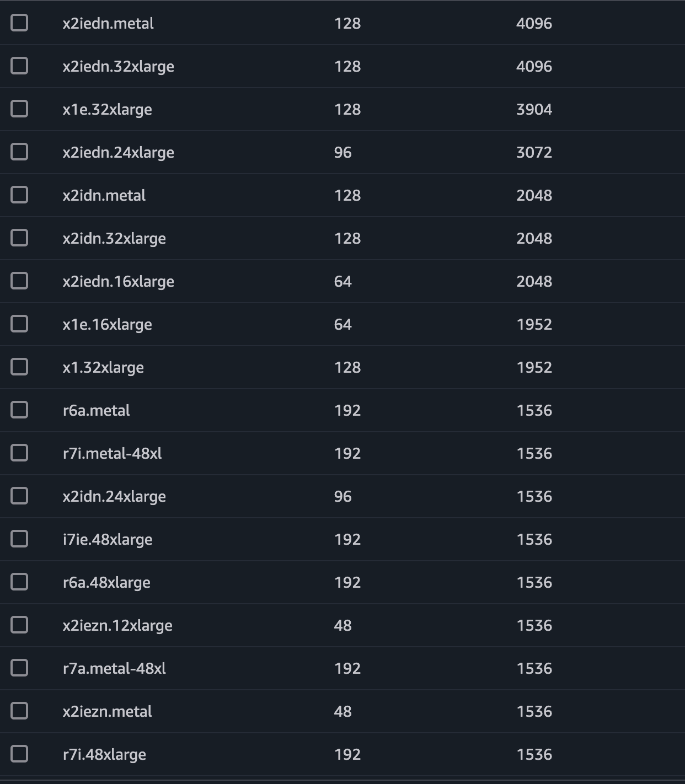Select the x2idn.24xlarge checkbox
Viewport: 685px width, 784px height.
point(19,496)
